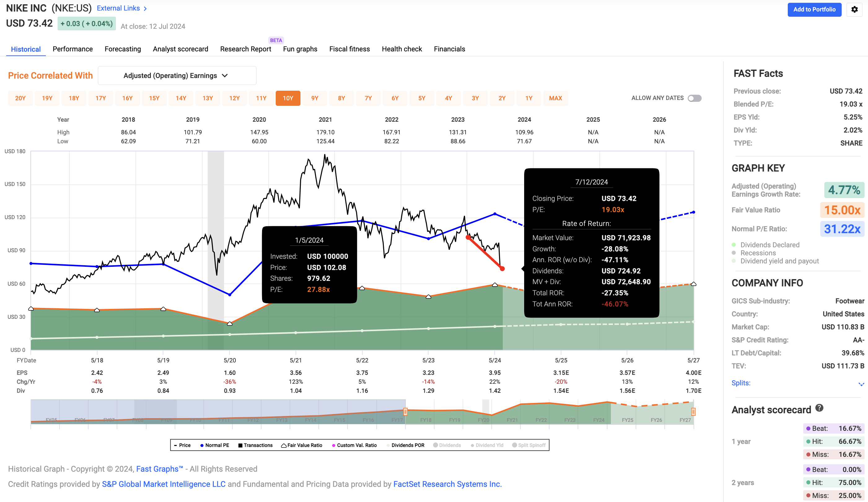The height and width of the screenshot is (502, 868).
Task: Open the settings gear icon
Action: click(855, 9)
